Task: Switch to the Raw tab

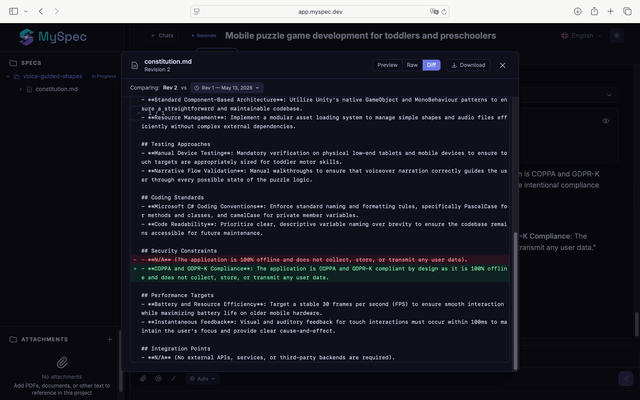Action: (412, 65)
